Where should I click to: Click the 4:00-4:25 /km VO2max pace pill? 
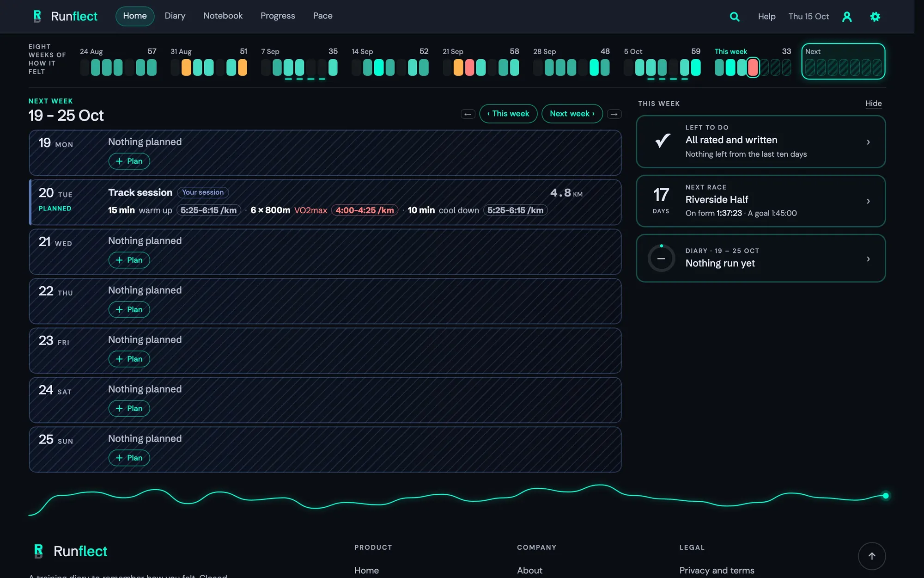pos(365,210)
